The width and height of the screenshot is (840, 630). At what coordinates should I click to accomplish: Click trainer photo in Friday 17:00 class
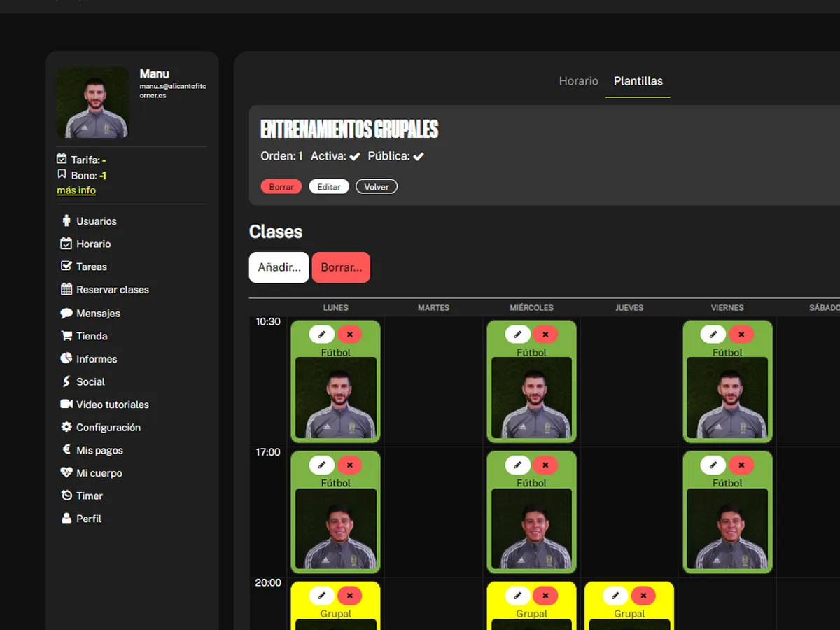(727, 528)
